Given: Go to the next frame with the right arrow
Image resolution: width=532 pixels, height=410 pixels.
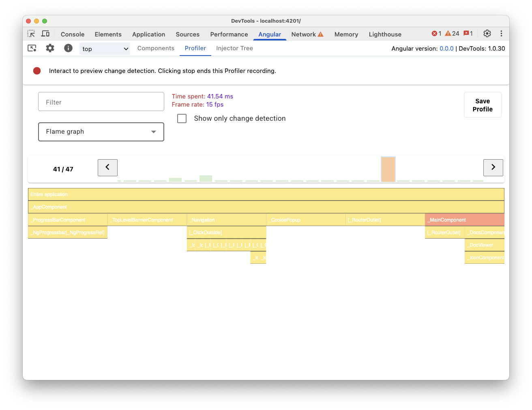Looking at the screenshot, I should 493,167.
